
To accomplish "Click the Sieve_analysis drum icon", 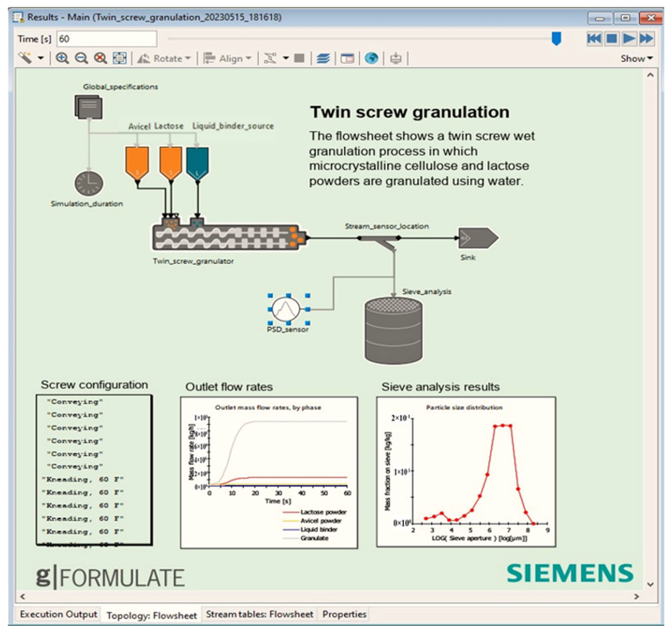I will [393, 331].
